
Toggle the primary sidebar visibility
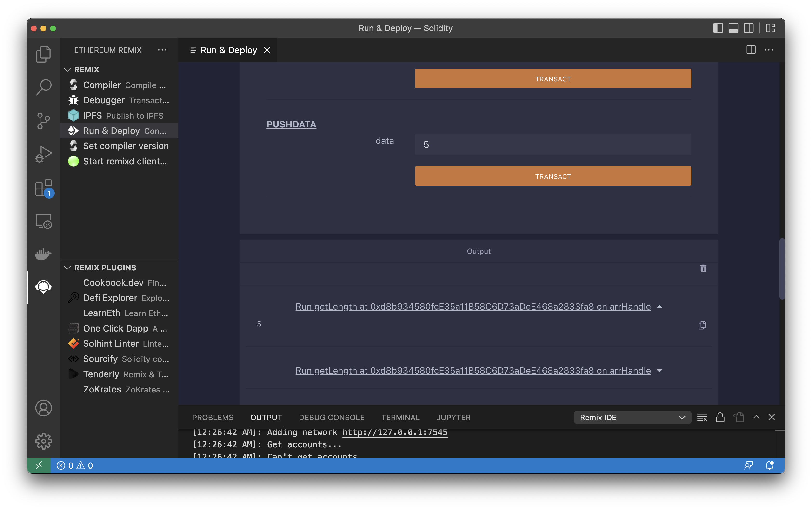click(718, 28)
